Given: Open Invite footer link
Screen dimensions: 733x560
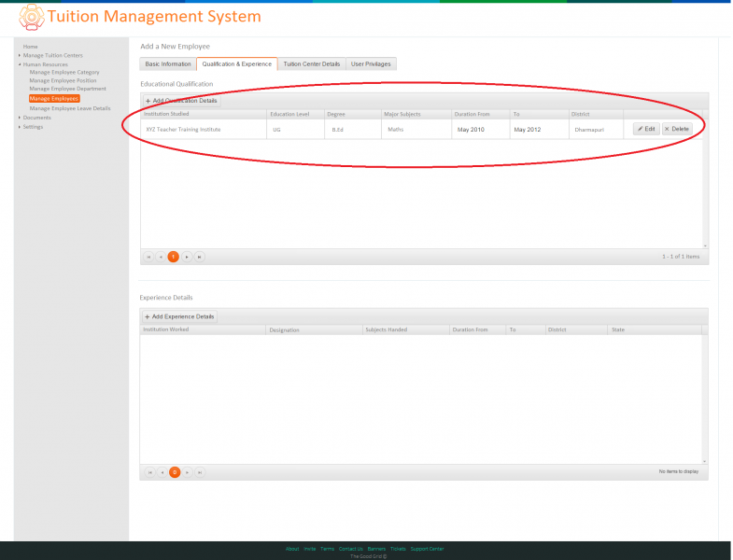Looking at the screenshot, I should coord(310,549).
